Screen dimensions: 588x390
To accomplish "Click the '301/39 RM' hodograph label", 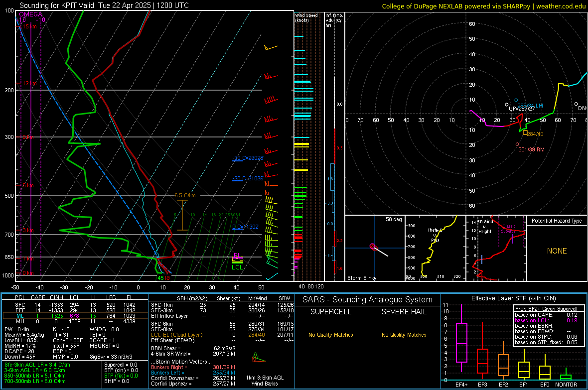I will pos(531,149).
